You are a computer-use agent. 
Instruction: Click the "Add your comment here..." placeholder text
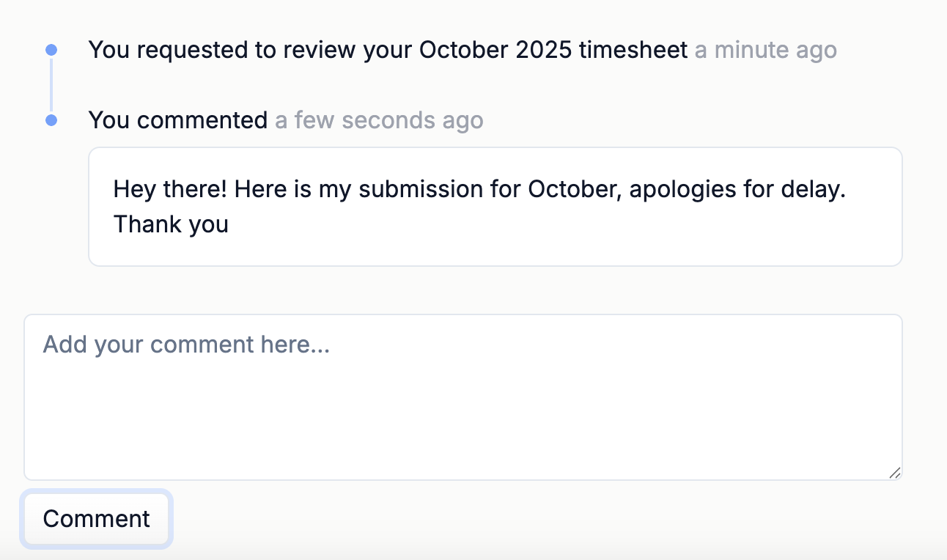(x=186, y=345)
